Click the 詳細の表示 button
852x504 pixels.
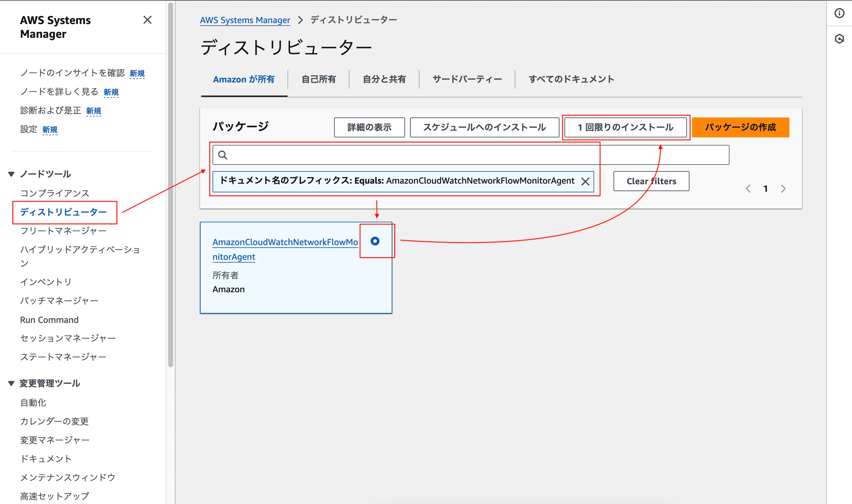(x=369, y=127)
